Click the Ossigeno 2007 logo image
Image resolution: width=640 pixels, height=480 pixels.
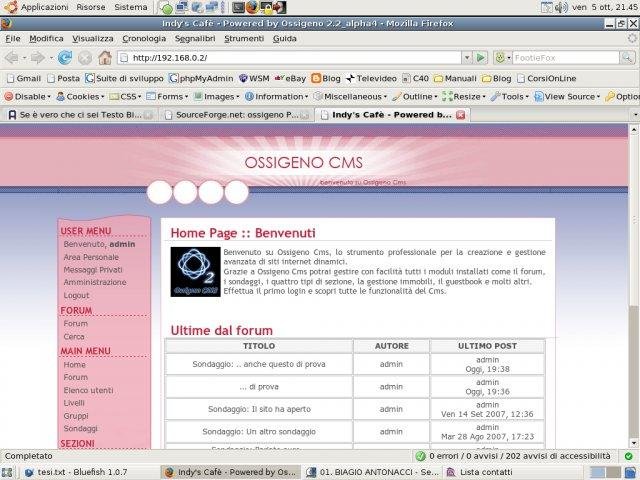(196, 271)
